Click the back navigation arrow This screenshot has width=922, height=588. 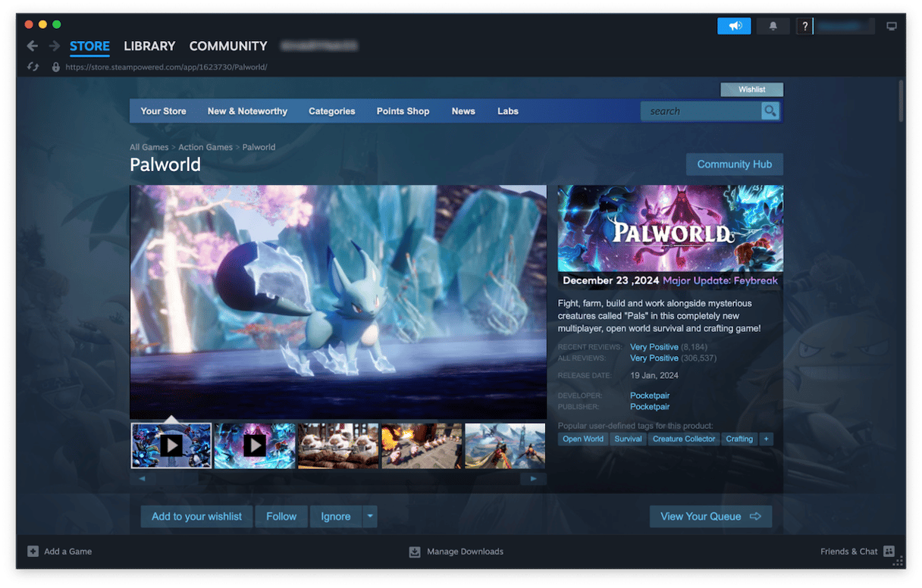(x=32, y=46)
